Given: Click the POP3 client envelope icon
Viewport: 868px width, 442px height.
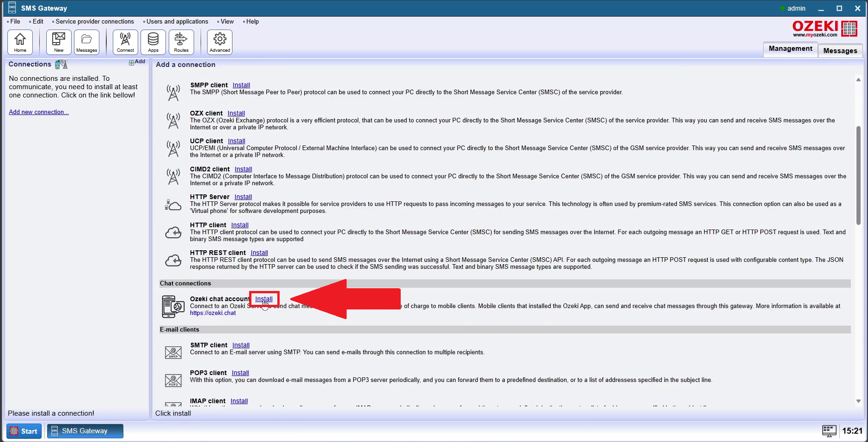Looking at the screenshot, I should click(173, 381).
